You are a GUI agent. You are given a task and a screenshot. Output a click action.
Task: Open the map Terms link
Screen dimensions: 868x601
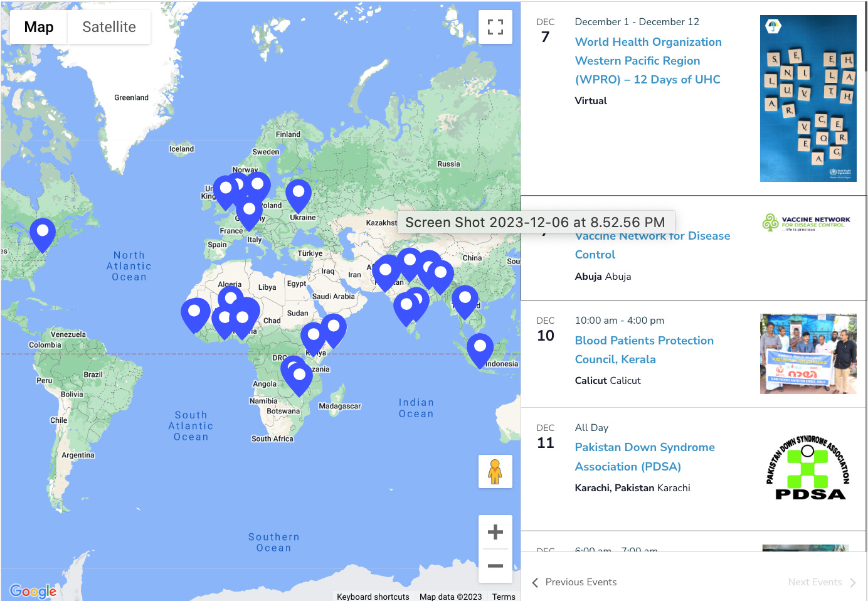click(x=504, y=597)
